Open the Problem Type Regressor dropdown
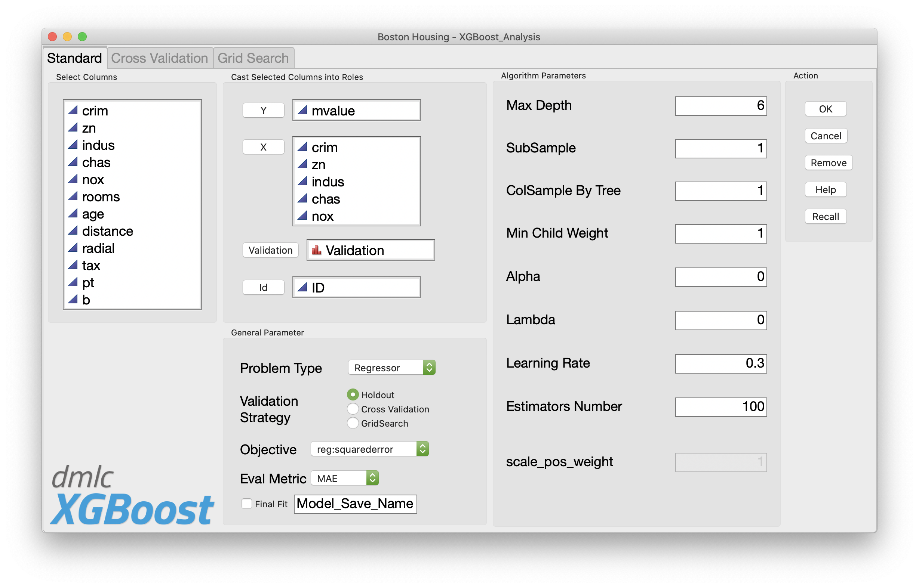Viewport: 919px width, 588px height. tap(392, 368)
